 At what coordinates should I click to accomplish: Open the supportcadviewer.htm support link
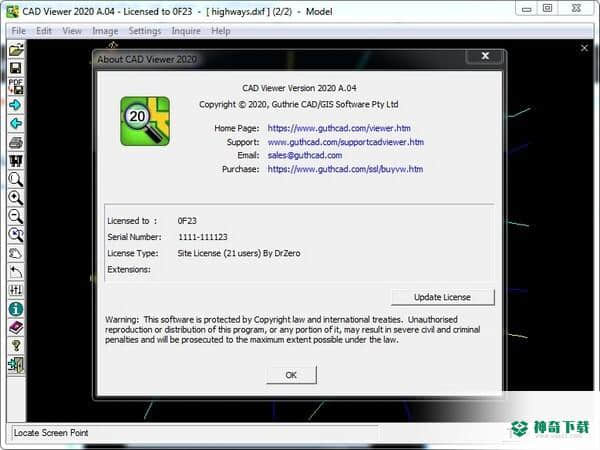(346, 142)
